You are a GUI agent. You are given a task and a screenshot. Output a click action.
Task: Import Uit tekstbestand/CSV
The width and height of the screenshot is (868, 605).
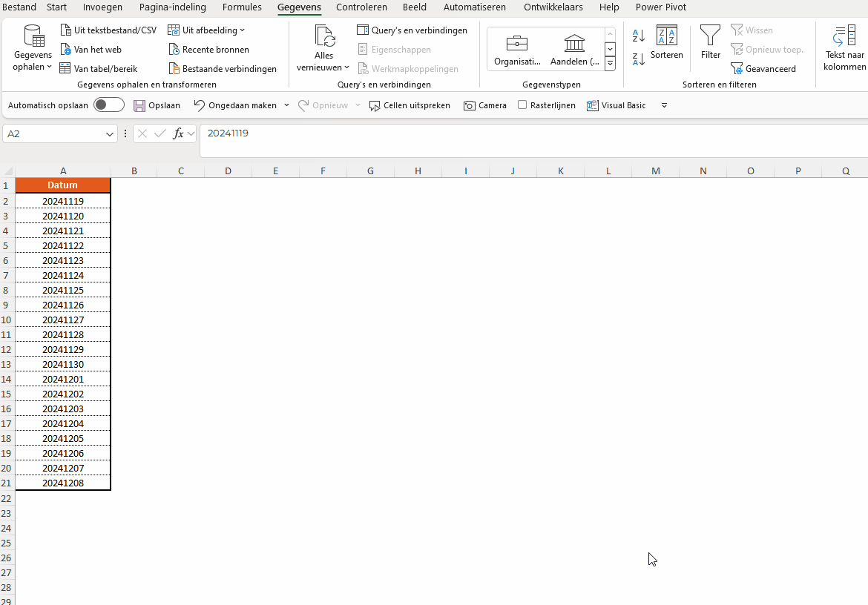(108, 30)
